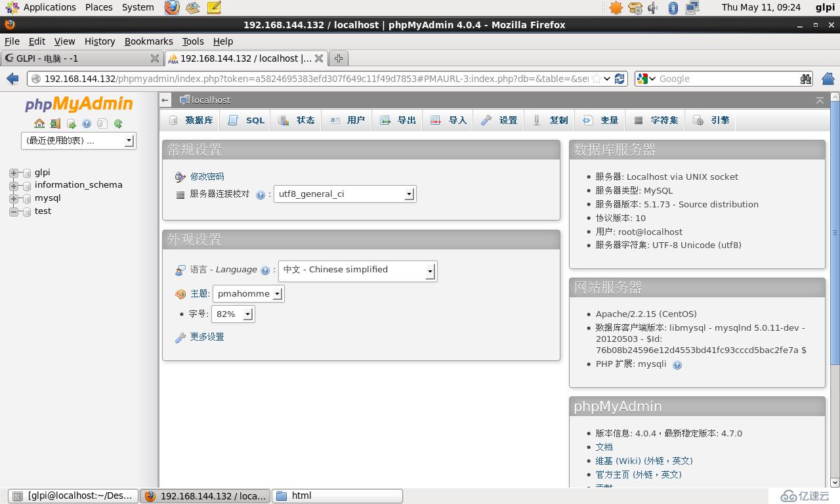840x504 pixels.
Task: Click the help icon beside PHP 扩展 mysqli
Action: click(677, 365)
